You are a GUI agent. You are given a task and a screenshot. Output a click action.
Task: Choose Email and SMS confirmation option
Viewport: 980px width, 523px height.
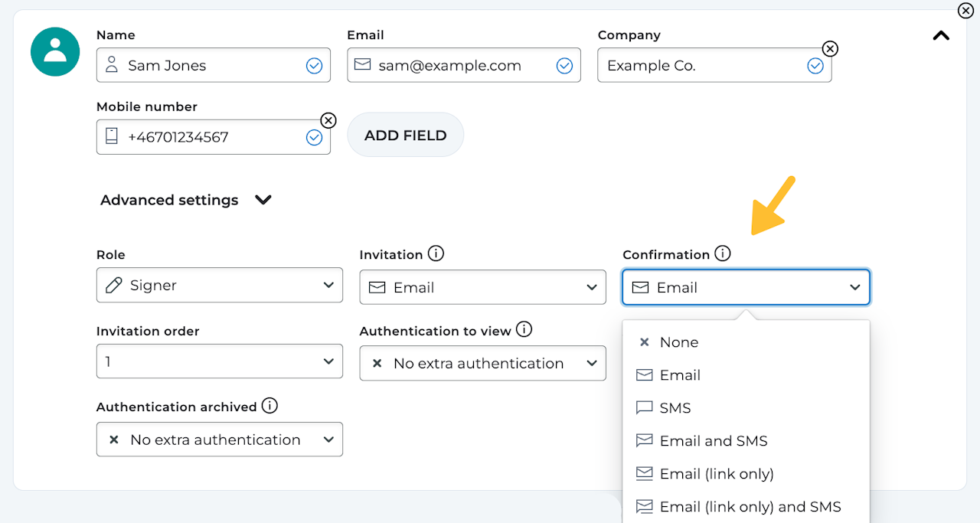pyautogui.click(x=713, y=441)
